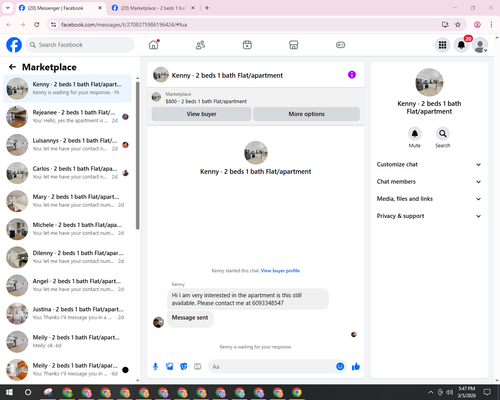
Task: Open the Windows Start menu
Action: (9, 392)
